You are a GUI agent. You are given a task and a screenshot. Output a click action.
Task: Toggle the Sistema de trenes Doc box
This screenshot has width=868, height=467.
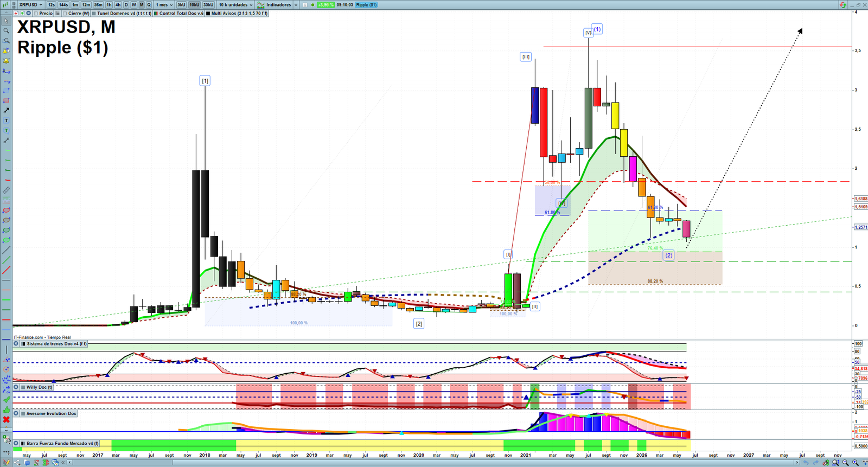[x=23, y=344]
